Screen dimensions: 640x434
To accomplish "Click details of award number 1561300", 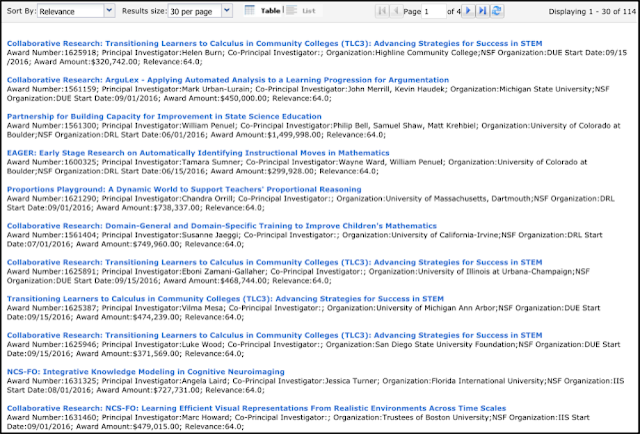I will pos(313,130).
